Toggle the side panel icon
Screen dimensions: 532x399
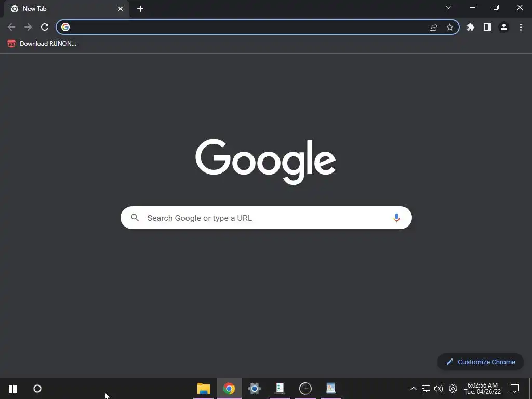[x=487, y=27]
